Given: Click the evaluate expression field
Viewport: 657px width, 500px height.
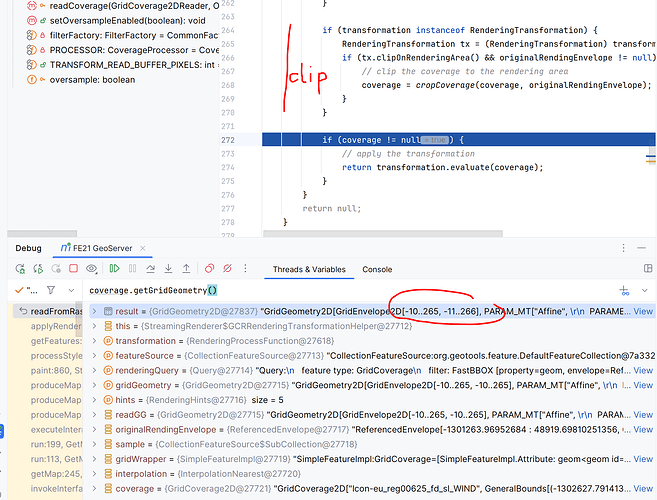Looking at the screenshot, I should [x=350, y=290].
